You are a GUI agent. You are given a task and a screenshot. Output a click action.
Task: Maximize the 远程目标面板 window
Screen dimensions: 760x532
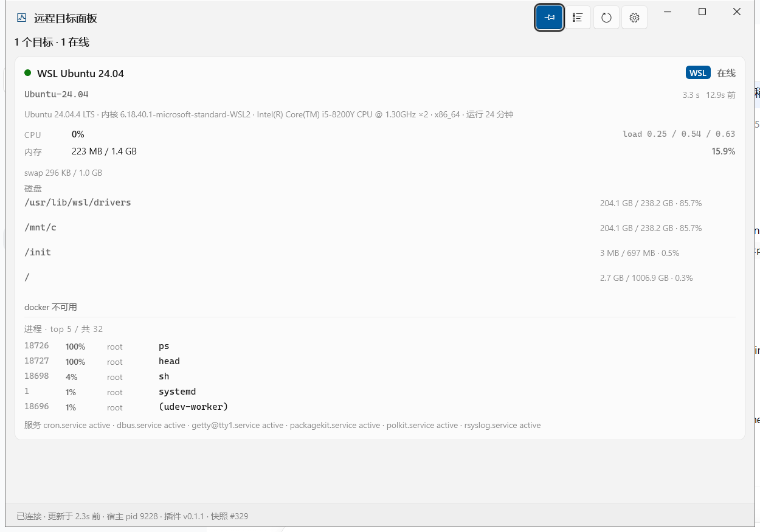tap(702, 12)
